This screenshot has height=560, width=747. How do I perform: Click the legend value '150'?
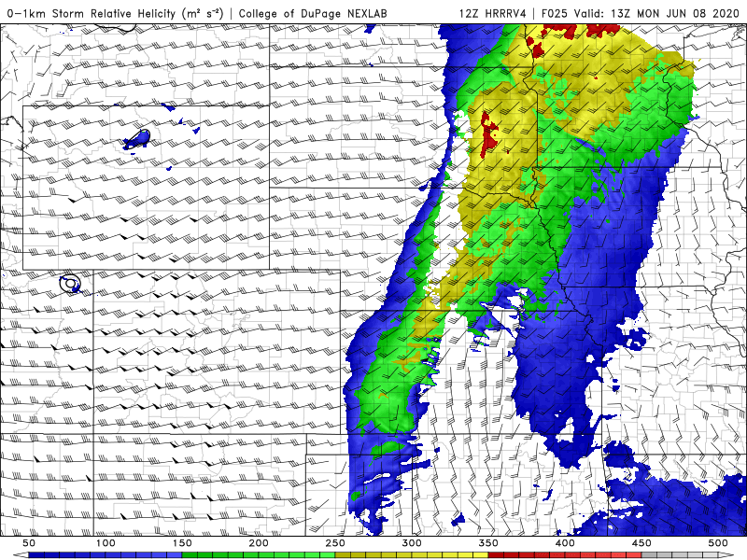point(182,543)
